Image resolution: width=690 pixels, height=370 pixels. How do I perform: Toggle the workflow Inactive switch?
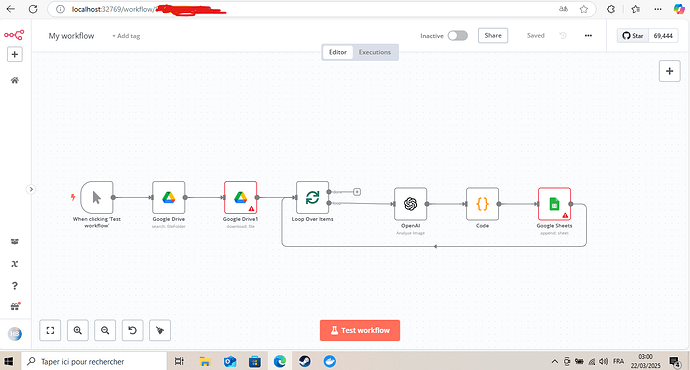coord(458,36)
